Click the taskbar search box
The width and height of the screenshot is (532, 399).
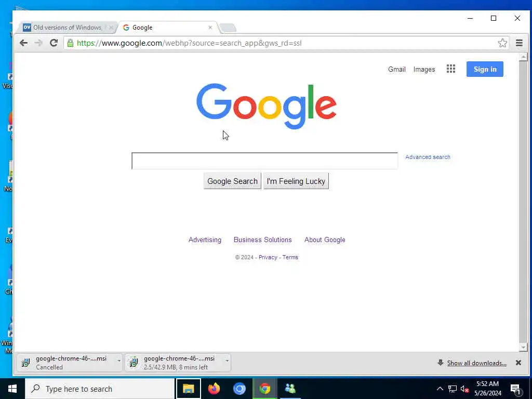(x=100, y=389)
